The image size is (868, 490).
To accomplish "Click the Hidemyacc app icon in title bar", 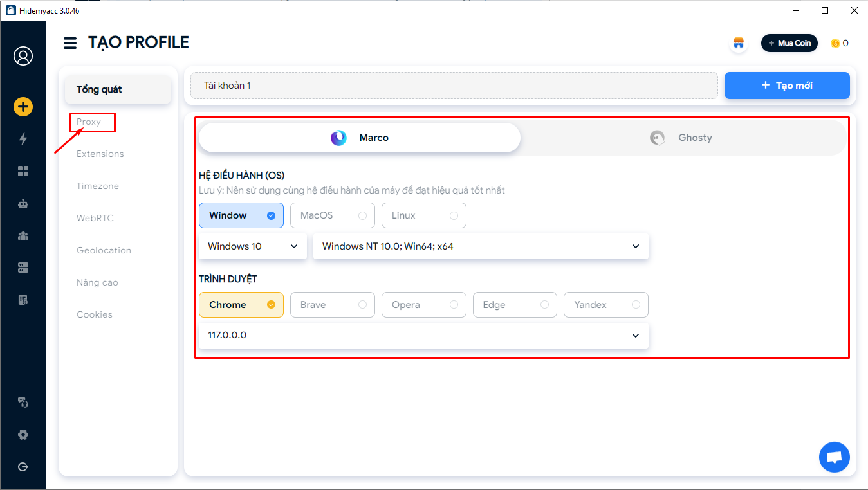I will coord(10,10).
